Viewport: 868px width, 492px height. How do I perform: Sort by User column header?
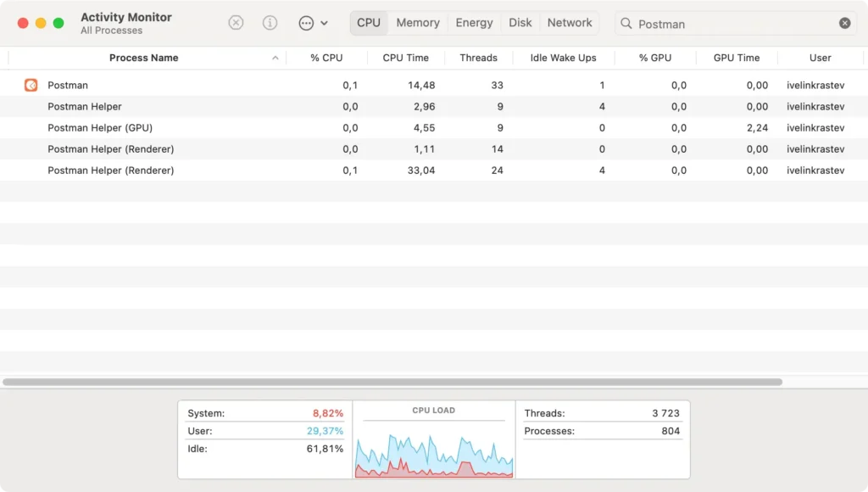click(820, 58)
